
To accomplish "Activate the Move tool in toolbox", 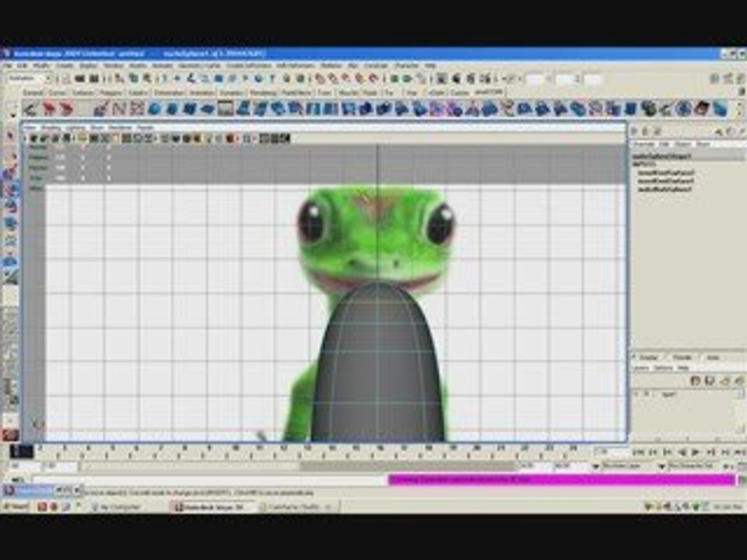I will 10,189.
